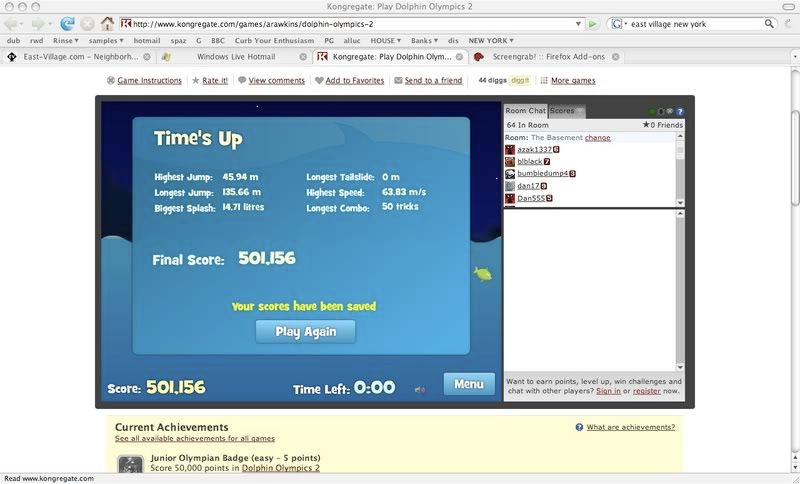800x484 pixels.
Task: Open the Rinse bookmarks folder
Action: click(x=66, y=40)
